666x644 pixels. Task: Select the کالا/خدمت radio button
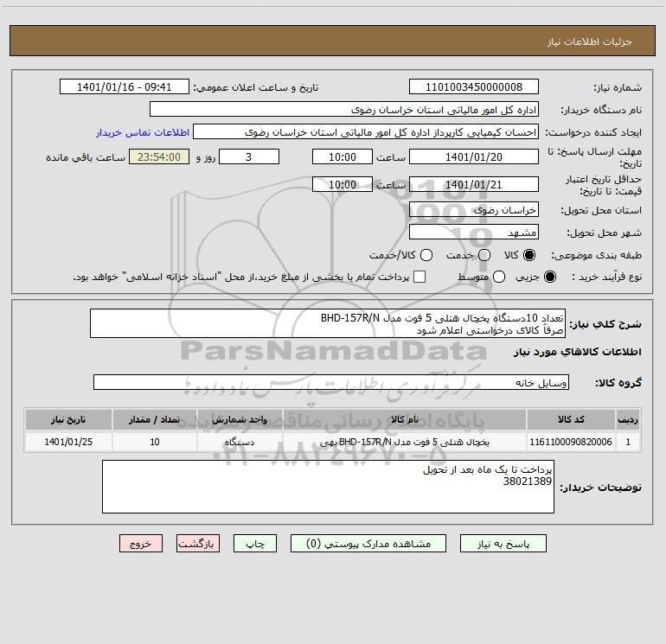click(x=426, y=255)
